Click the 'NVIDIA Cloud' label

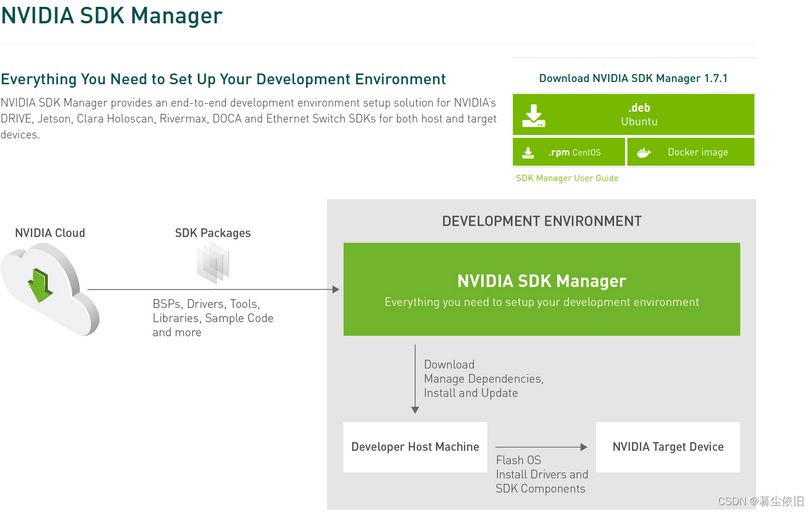(50, 233)
